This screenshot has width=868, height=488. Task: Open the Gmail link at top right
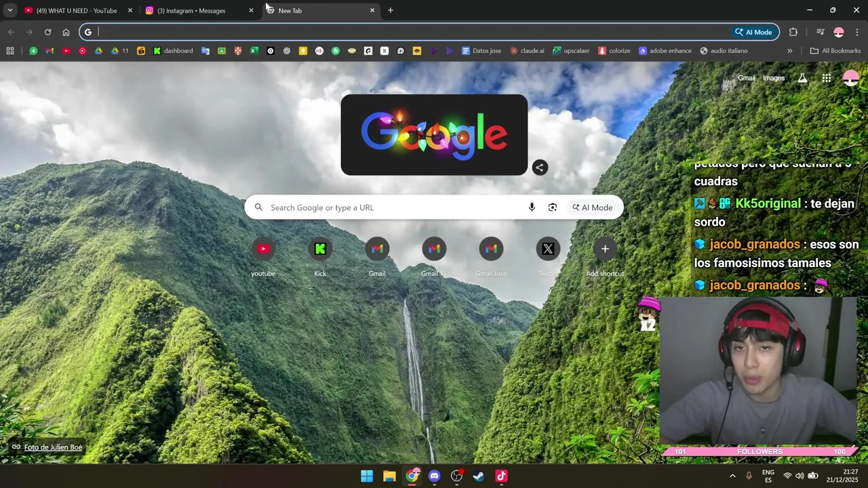pos(747,78)
